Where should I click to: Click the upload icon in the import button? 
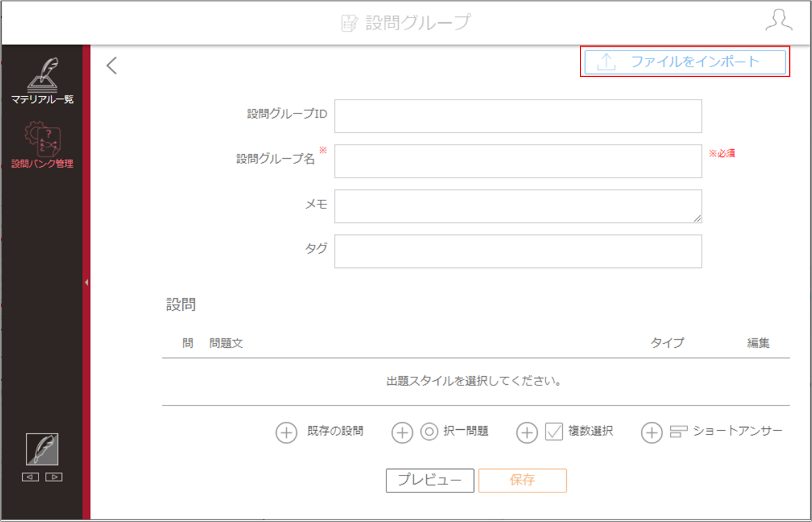point(607,62)
